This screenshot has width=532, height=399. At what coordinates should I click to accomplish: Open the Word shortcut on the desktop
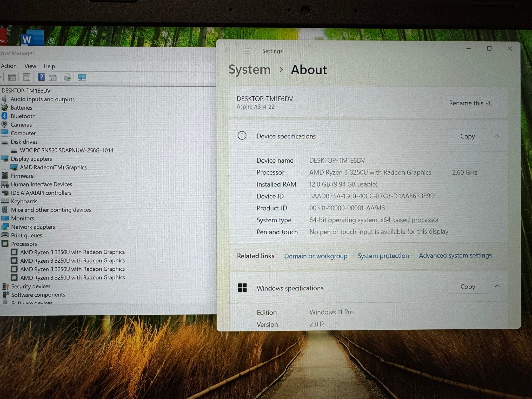[x=32, y=38]
